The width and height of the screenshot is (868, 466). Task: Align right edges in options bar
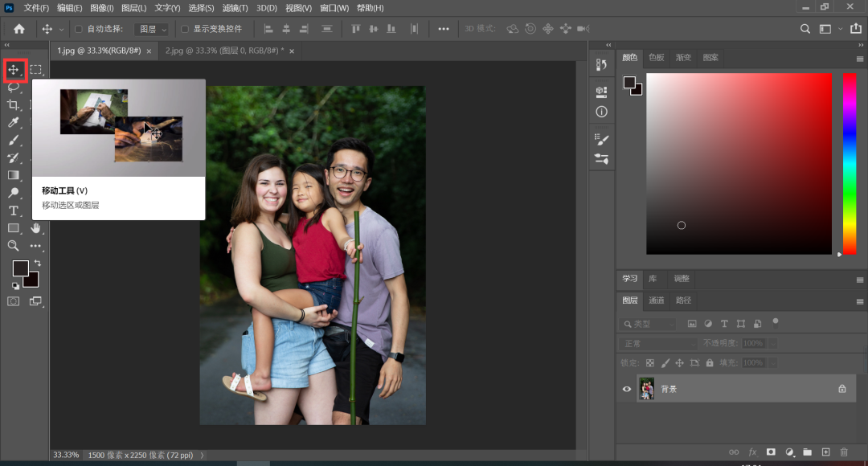(304, 29)
